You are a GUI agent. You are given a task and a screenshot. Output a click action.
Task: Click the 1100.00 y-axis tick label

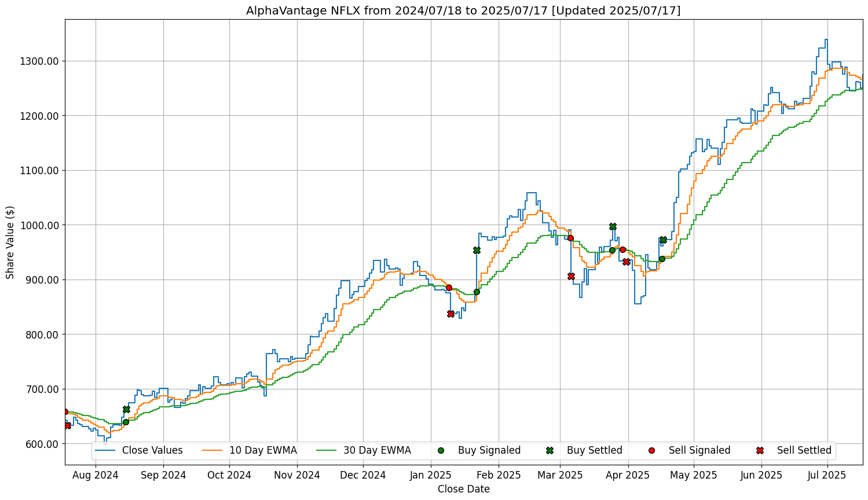pos(39,171)
